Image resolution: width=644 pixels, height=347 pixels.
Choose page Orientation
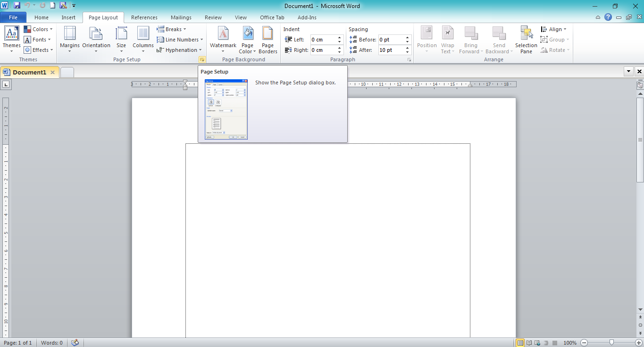[x=96, y=40]
